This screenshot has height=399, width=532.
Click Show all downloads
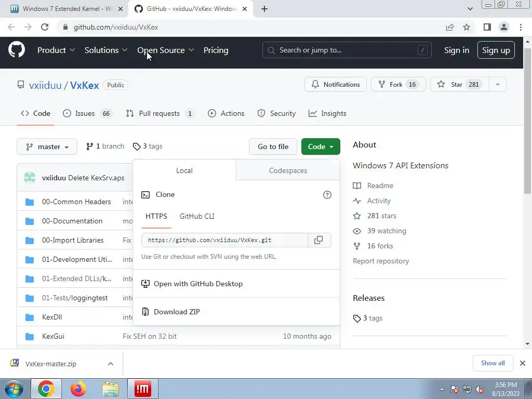[493, 363]
